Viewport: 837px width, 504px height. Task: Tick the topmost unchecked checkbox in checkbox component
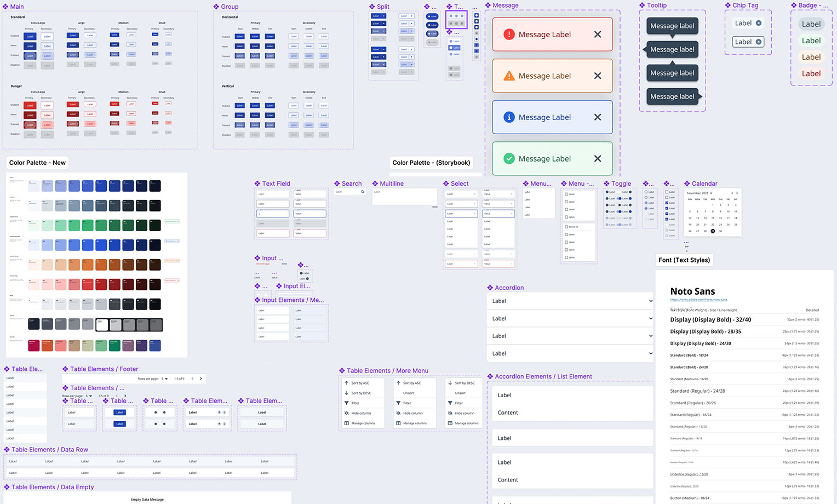pyautogui.click(x=667, y=192)
